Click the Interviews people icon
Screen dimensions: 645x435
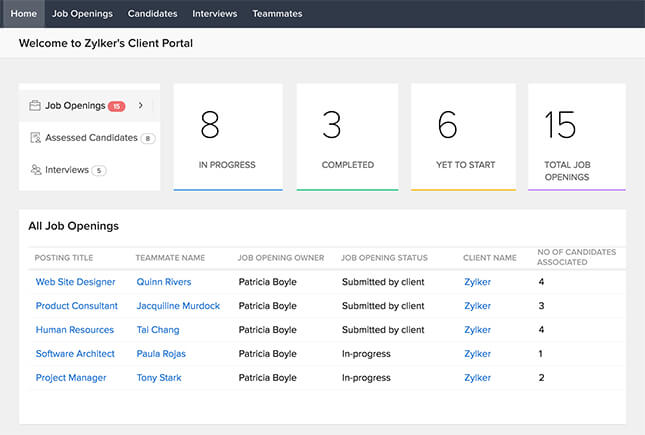point(35,170)
